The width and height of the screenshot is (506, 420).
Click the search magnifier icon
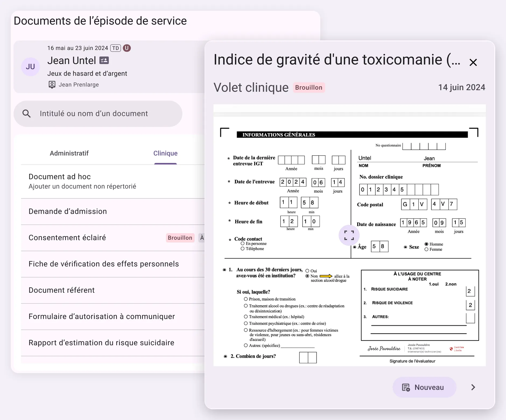[x=26, y=114]
